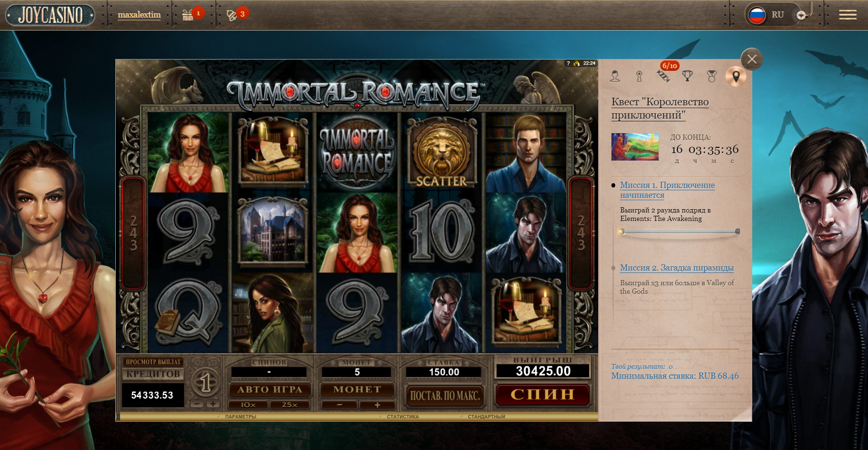Image resolution: width=868 pixels, height=450 pixels.
Task: Click the collapse handle at status bar left
Action: point(118,417)
